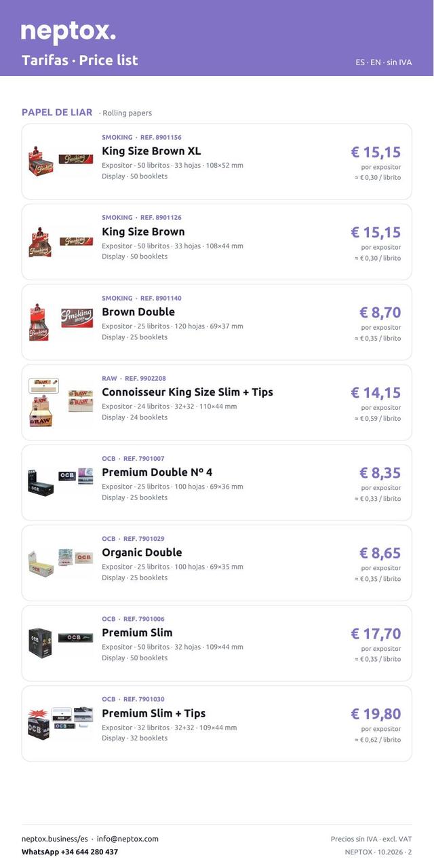
Task: Select the King Size Brown XL title
Action: click(x=151, y=151)
